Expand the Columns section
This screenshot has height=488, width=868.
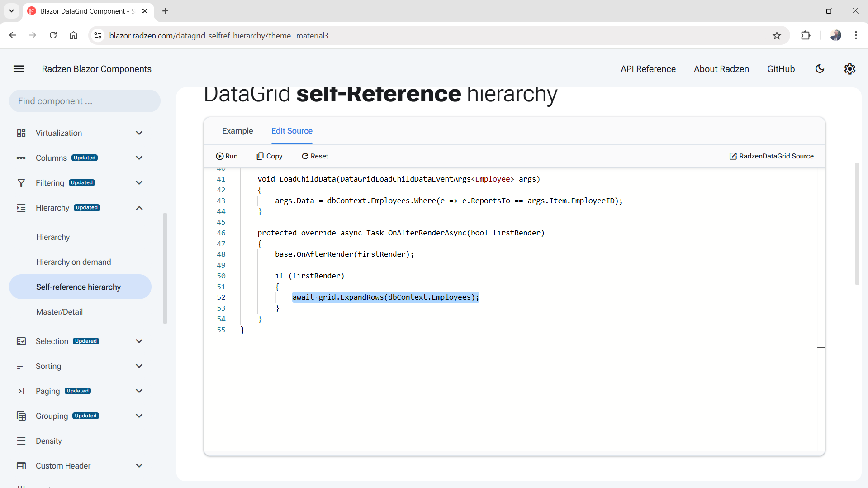(139, 158)
